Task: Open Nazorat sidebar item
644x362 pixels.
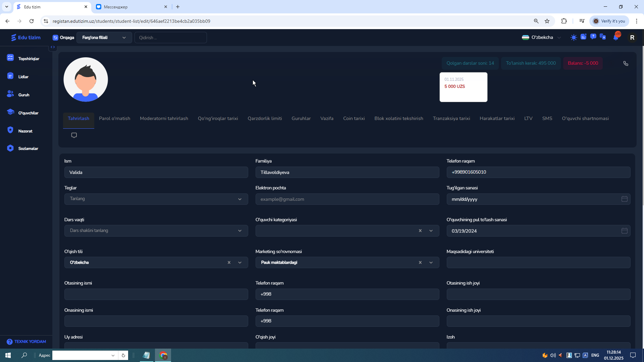Action: point(25,131)
